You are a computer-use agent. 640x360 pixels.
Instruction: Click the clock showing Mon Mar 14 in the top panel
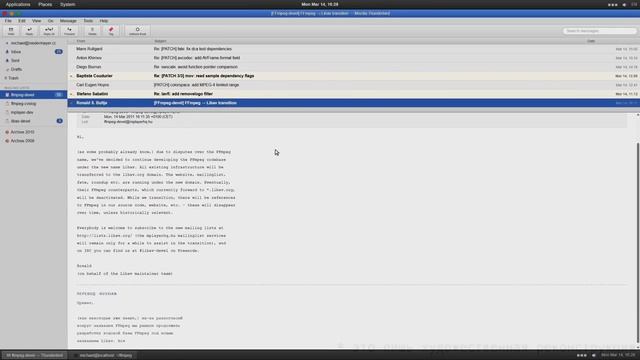coord(320,4)
